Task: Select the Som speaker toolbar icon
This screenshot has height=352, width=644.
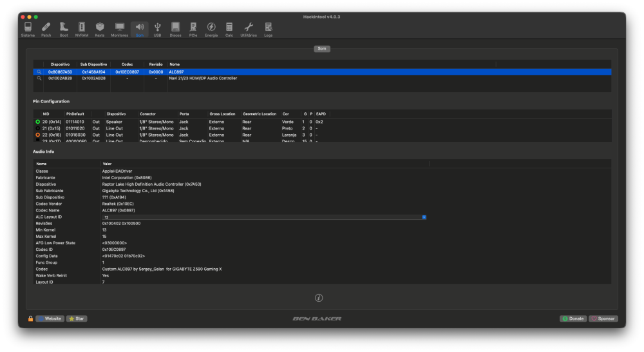Action: click(140, 30)
